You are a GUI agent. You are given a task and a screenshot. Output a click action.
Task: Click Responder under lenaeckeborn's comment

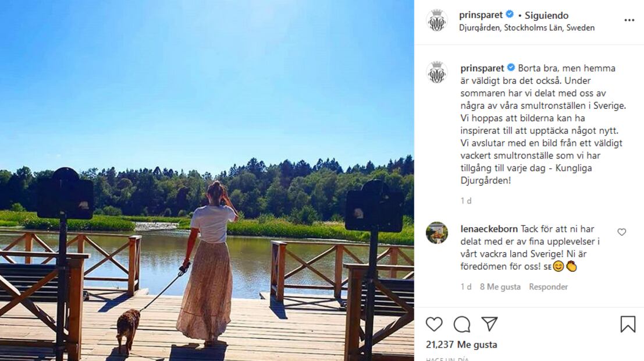click(549, 287)
